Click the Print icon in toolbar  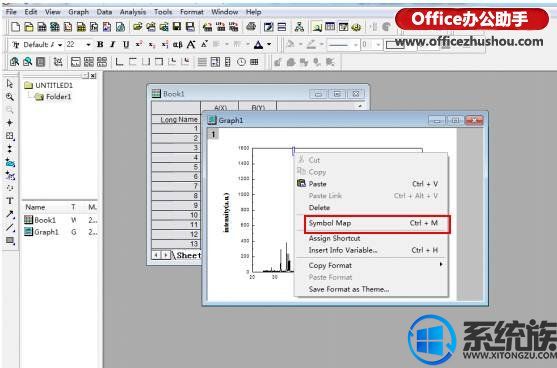click(x=251, y=27)
